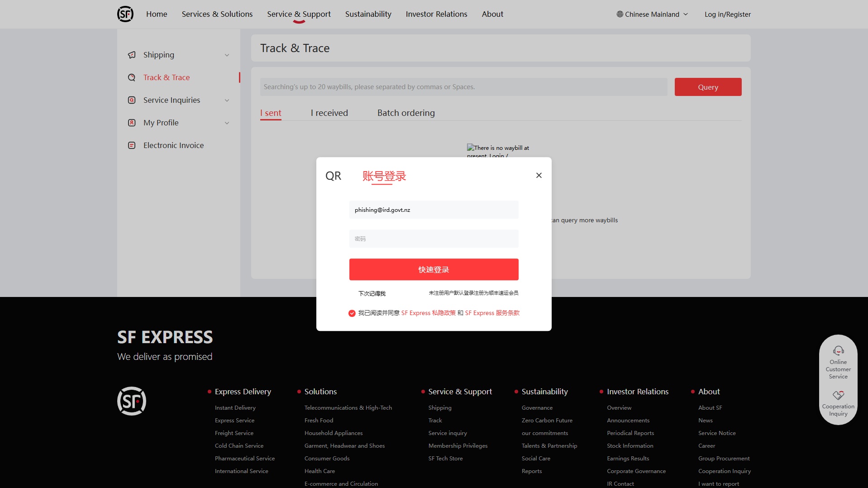Open the Sustainability menu in top navigation
Screen dimensions: 868x488
(x=368, y=14)
